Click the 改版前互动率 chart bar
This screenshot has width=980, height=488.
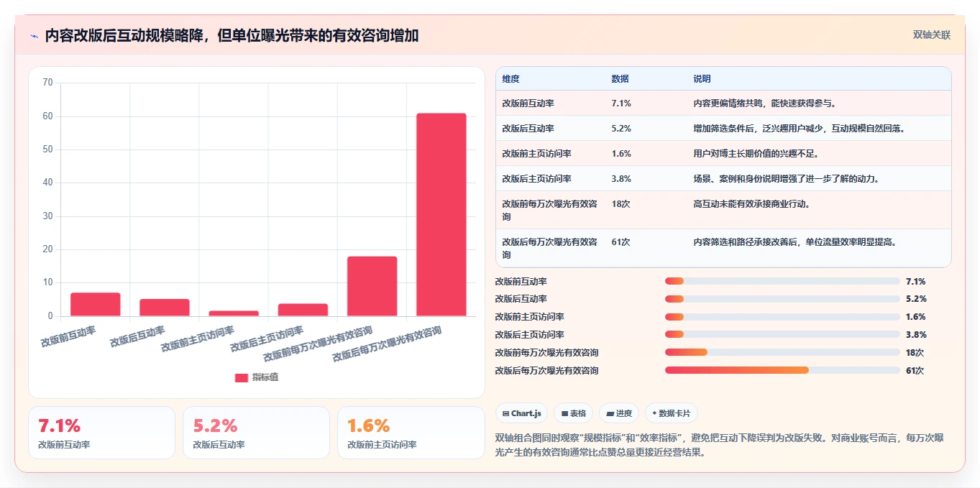point(96,304)
